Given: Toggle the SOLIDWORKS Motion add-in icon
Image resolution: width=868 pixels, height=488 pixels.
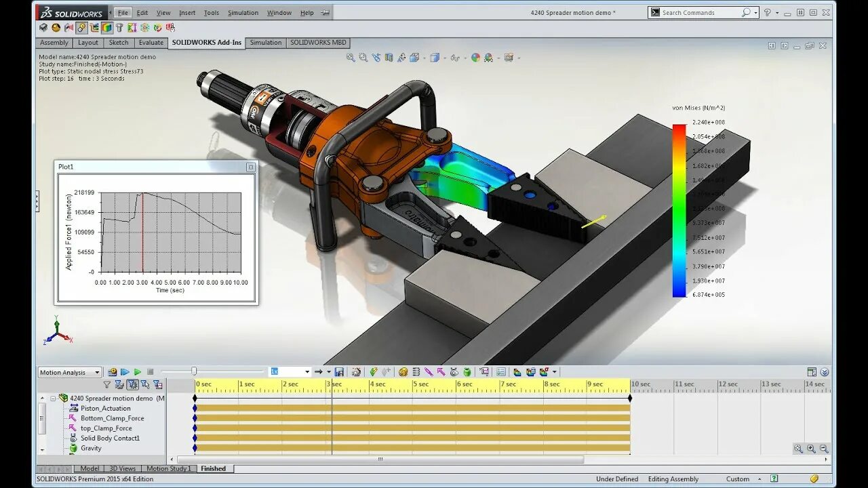Looking at the screenshot, I should (81, 28).
